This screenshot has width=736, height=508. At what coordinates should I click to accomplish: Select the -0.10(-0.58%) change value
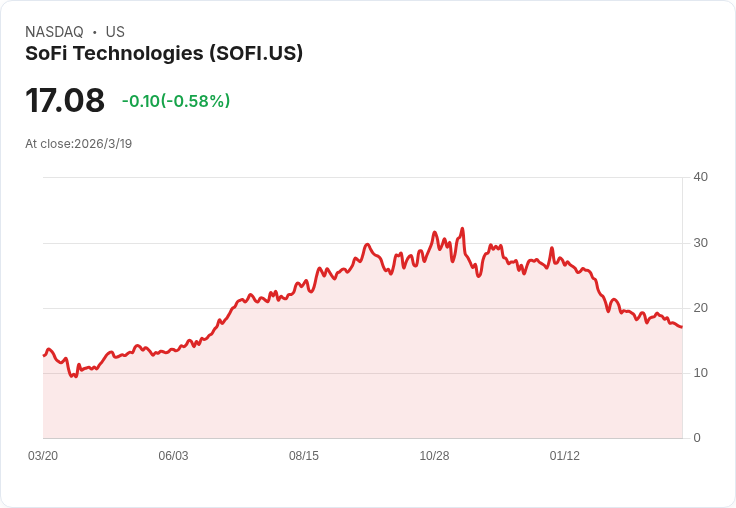click(176, 101)
